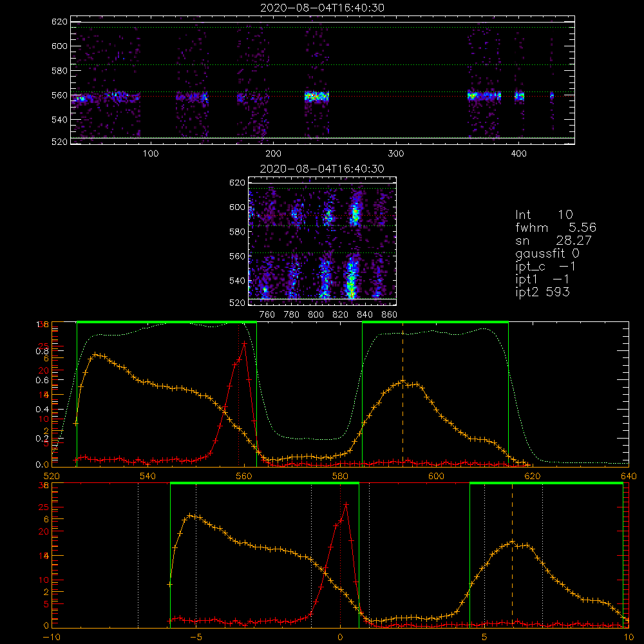Select x-axis label 760 of the small spectrogram
The image size is (644, 644).
point(267,315)
